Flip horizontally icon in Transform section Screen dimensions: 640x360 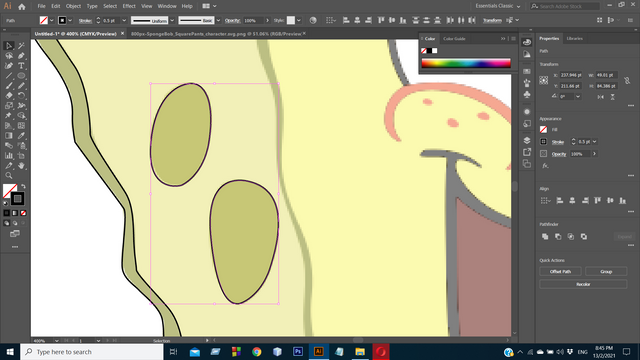600,97
